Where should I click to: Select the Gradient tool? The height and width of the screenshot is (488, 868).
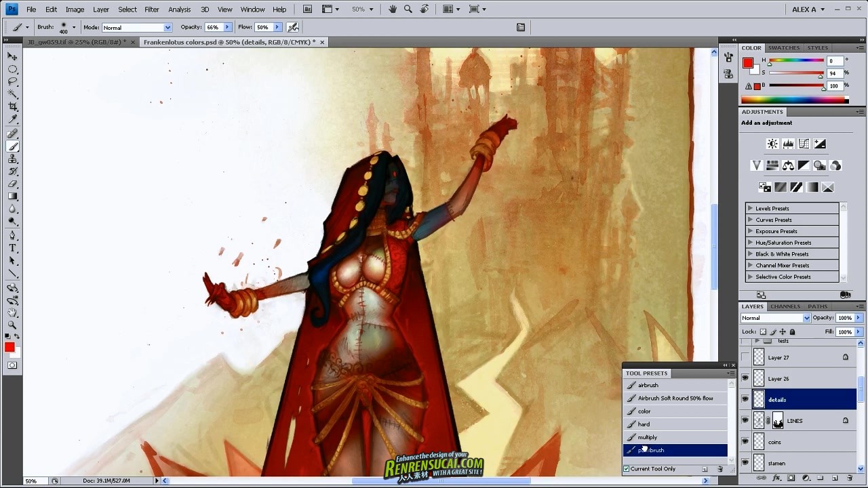12,197
